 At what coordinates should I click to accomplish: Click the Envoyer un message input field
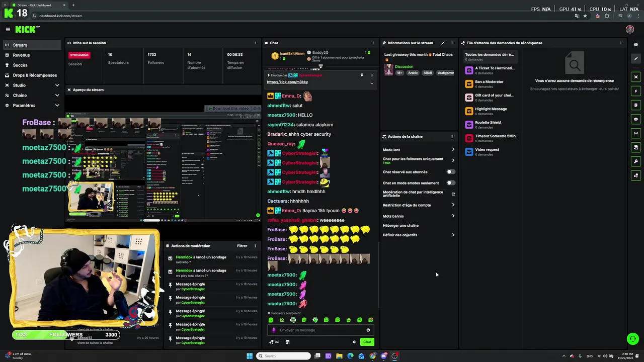[x=320, y=330]
